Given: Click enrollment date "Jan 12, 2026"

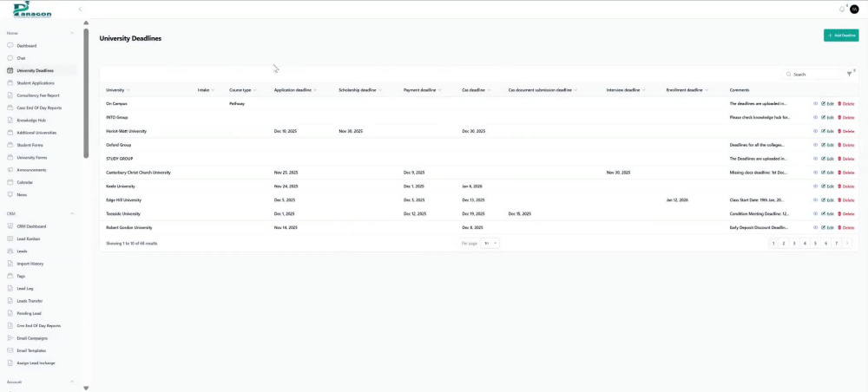Looking at the screenshot, I should coord(678,200).
